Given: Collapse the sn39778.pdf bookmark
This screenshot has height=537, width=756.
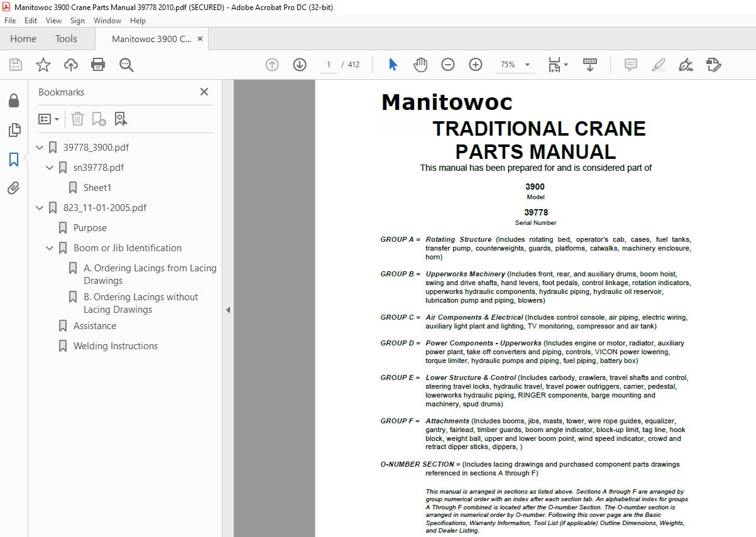Looking at the screenshot, I should click(50, 168).
